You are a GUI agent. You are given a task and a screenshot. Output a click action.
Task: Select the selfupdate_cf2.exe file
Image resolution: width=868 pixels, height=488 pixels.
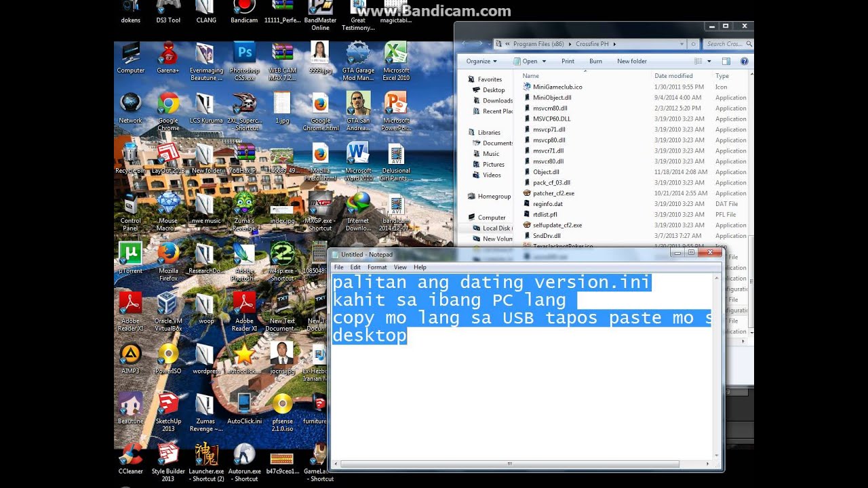point(557,225)
